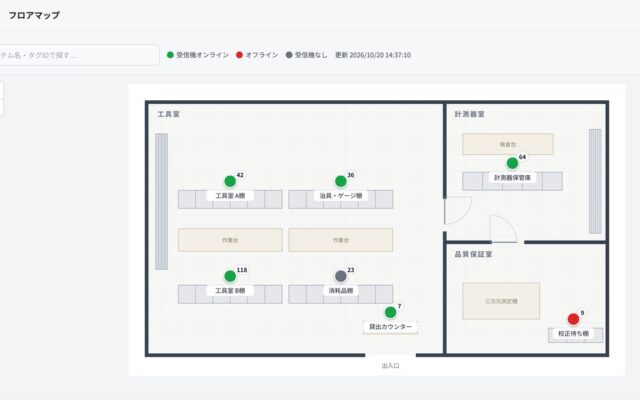Click the gray 受信機なし legend dot
640x400 pixels.
(289, 55)
